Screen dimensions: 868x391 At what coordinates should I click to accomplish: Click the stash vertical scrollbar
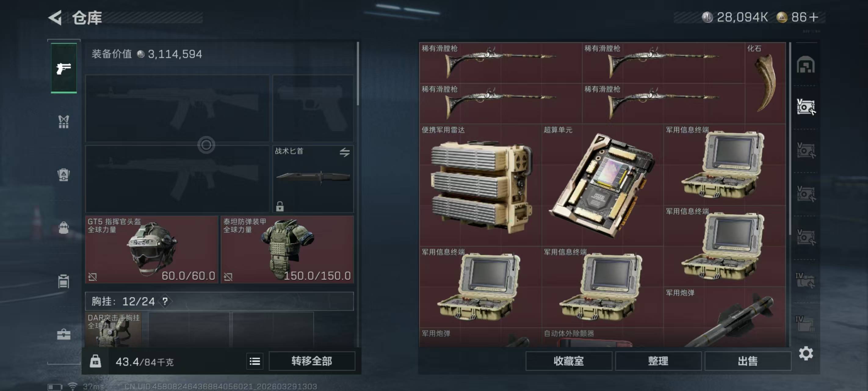click(790, 139)
